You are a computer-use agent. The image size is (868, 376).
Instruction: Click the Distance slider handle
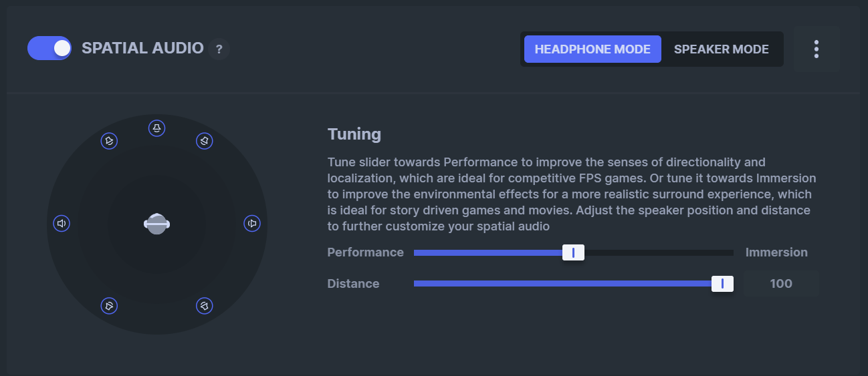coord(722,284)
